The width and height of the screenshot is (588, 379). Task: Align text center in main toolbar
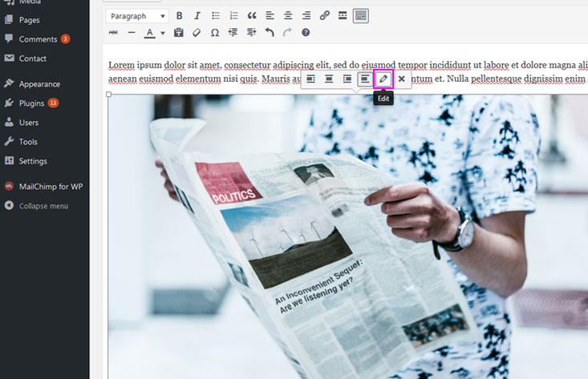point(288,16)
